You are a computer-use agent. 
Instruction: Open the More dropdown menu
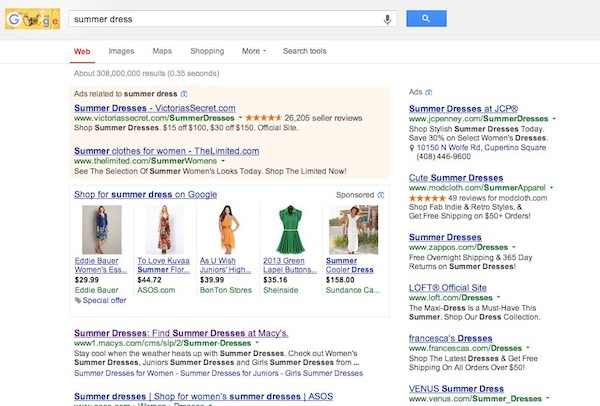click(254, 51)
